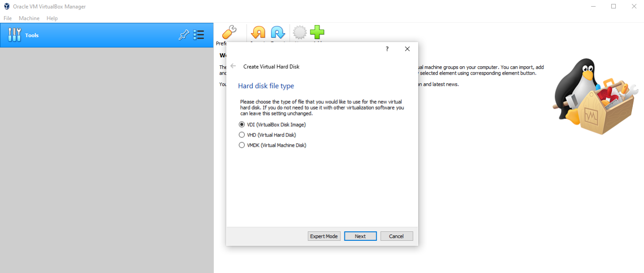Select VHD (Virtual Hard Disk) option

[x=267, y=135]
